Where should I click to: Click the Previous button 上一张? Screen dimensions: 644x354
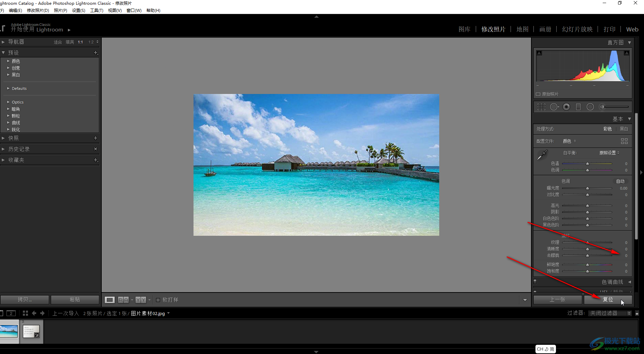[x=557, y=300]
